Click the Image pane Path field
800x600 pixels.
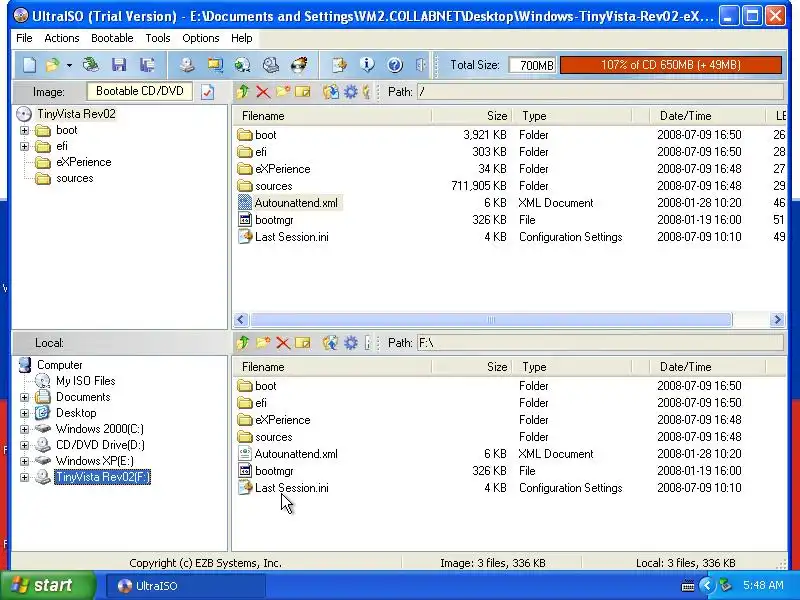(x=601, y=92)
